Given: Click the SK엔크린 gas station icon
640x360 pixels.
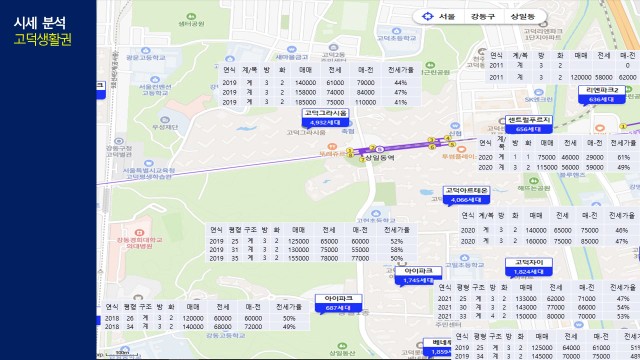Looking at the screenshot, I should [539, 92].
